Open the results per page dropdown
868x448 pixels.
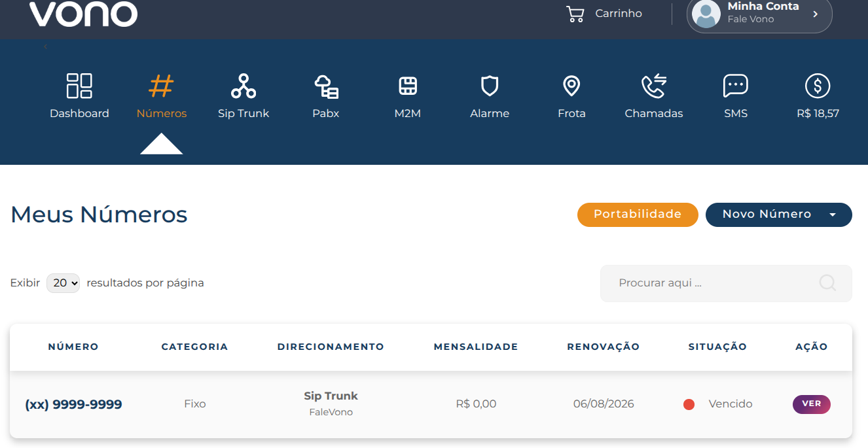click(x=63, y=283)
